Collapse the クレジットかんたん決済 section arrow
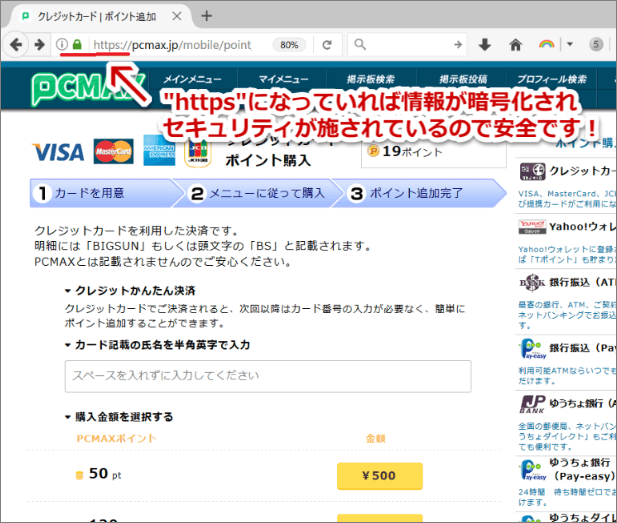 pos(68,291)
